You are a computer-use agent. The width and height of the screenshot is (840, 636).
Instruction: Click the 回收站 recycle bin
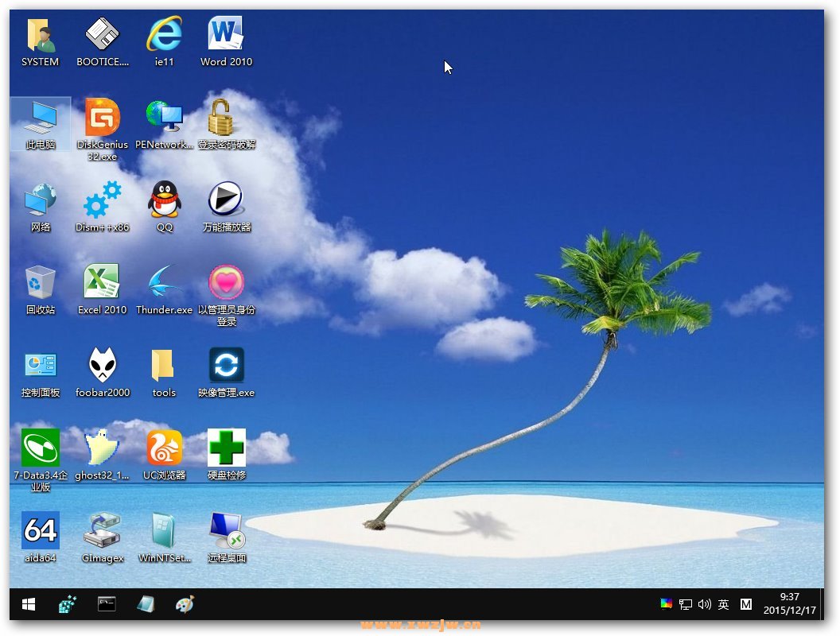[41, 289]
